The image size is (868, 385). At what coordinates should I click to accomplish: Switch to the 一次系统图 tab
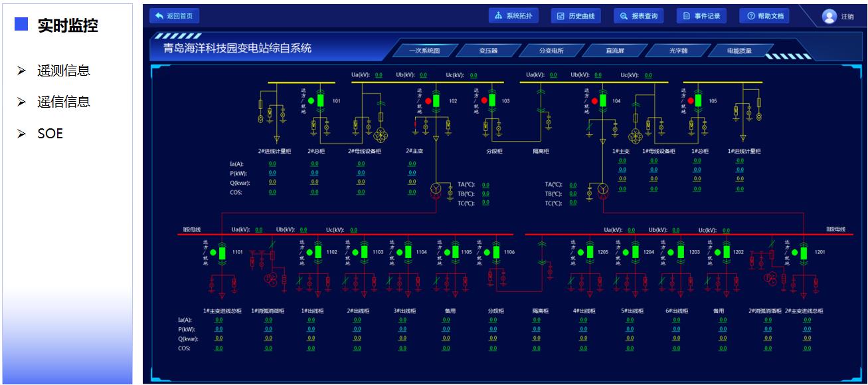pos(425,51)
